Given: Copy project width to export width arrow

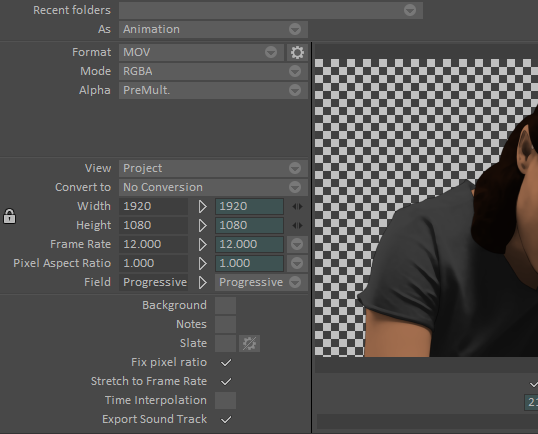Looking at the screenshot, I should [202, 207].
